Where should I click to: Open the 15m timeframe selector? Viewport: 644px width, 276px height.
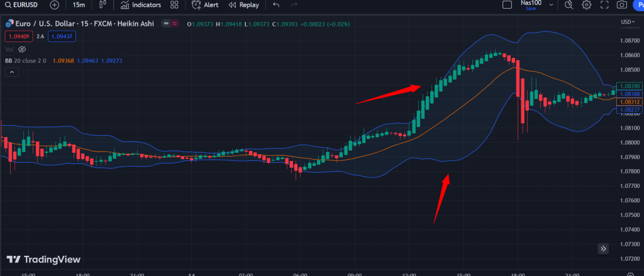[x=79, y=5]
